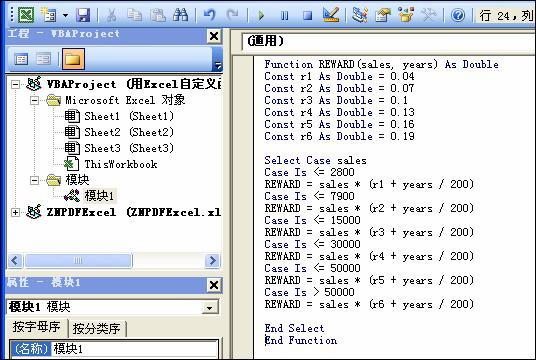Viewport: 536px width, 360px height.
Task: Click the Undo arrow icon
Action: (x=210, y=15)
